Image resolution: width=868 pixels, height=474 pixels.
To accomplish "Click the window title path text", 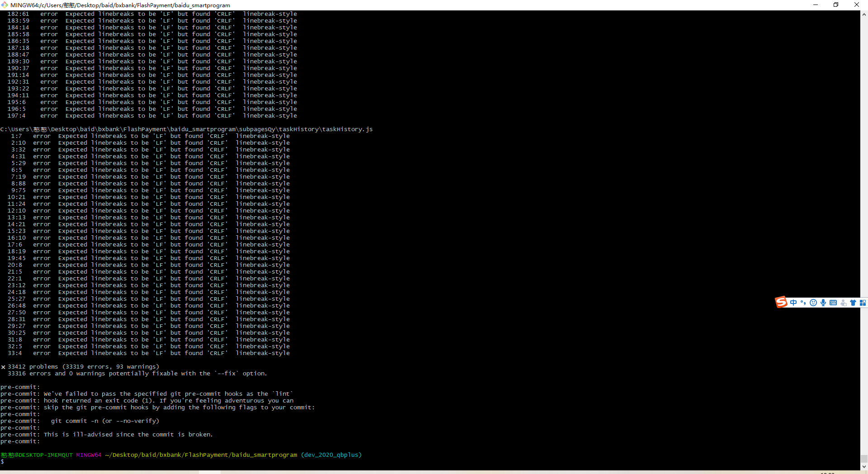I will pos(120,5).
